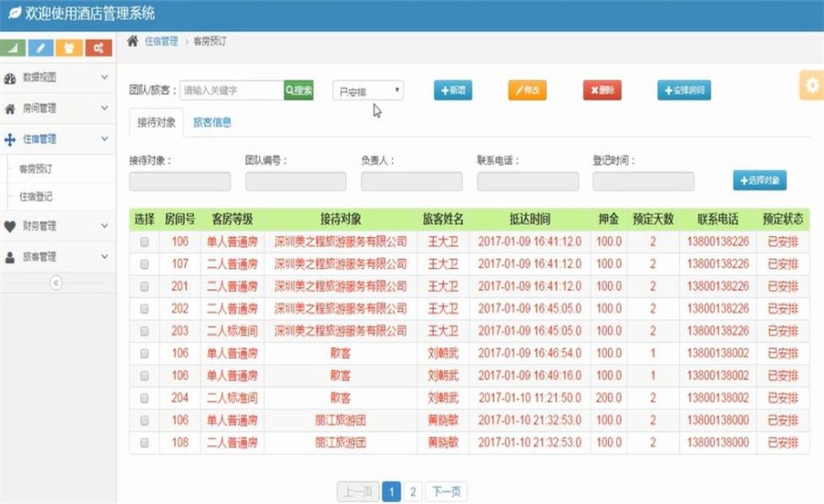
Task: Open the 已安排 status dropdown
Action: pos(368,91)
